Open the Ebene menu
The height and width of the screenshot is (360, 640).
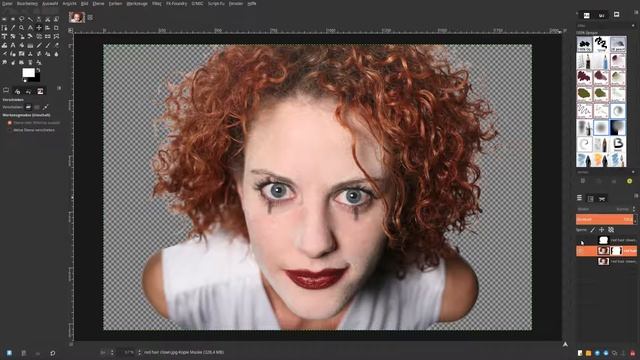click(x=98, y=3)
